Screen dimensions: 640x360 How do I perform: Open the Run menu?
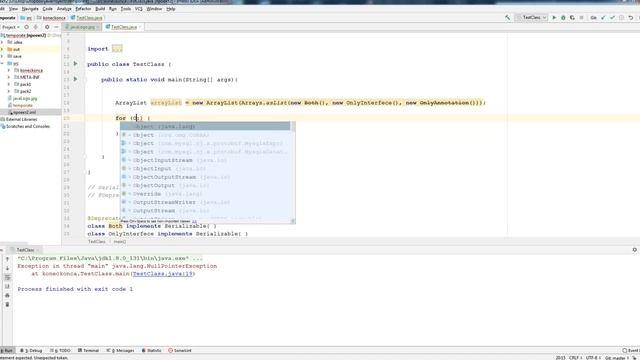pos(113,9)
